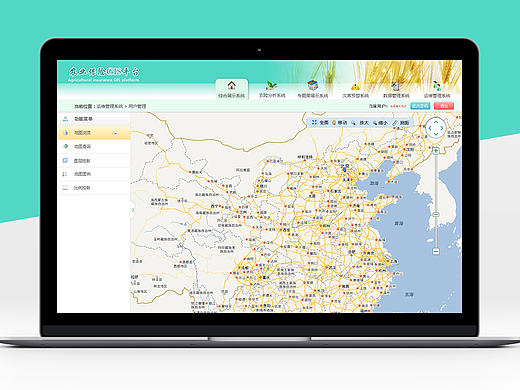Pan the map left with compass arrow
This screenshot has height=390, width=520.
click(x=430, y=128)
